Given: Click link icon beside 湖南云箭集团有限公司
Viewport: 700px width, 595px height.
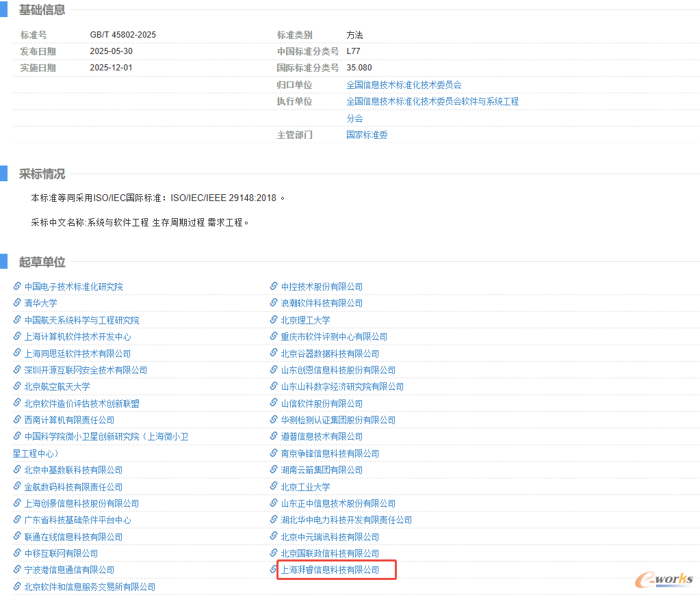Looking at the screenshot, I should tap(274, 470).
